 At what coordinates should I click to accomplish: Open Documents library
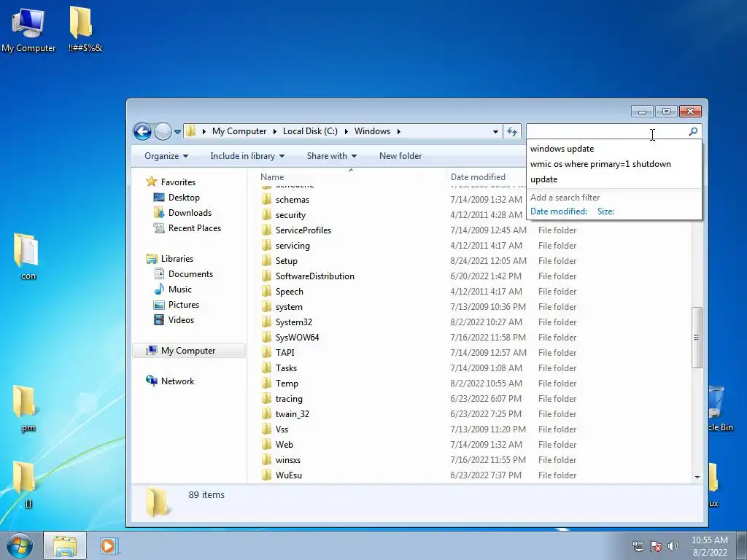tap(190, 274)
